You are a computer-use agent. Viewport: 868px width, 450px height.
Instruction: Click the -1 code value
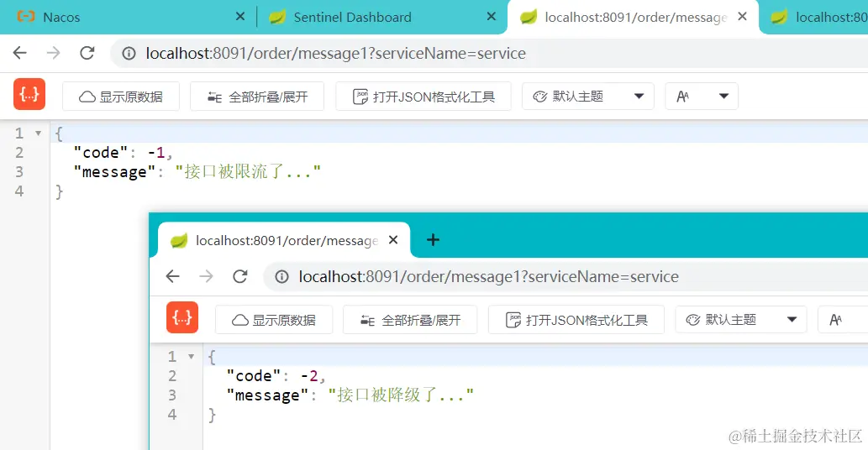point(156,153)
